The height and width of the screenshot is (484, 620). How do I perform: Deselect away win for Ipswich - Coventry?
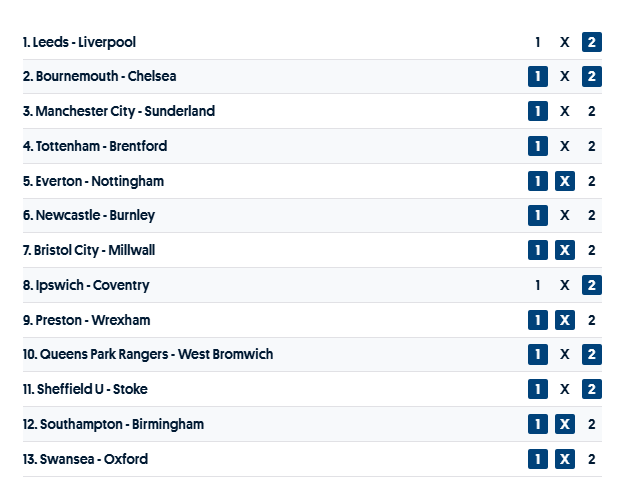pyautogui.click(x=592, y=285)
